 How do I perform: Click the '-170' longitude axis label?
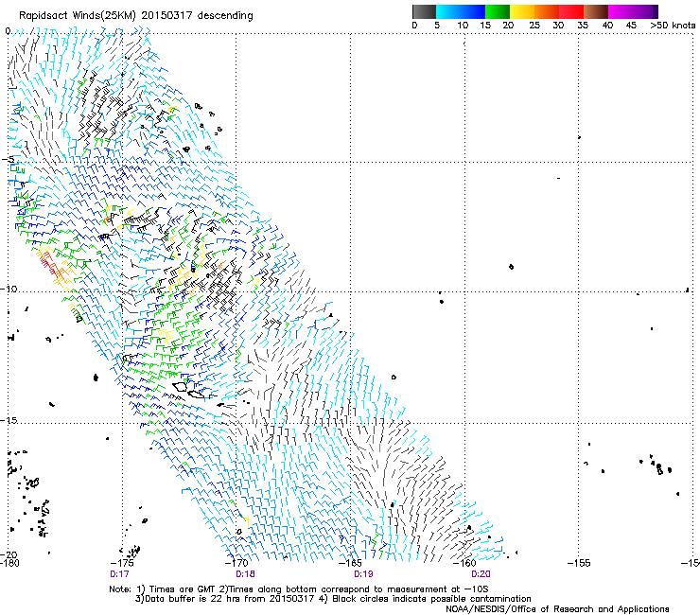pyautogui.click(x=236, y=563)
